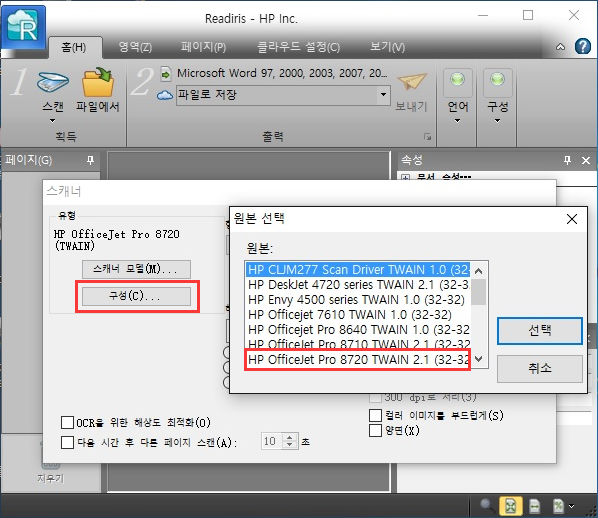The width and height of the screenshot is (598, 518).
Task: Click the Readiris application logo button
Action: [x=23, y=27]
